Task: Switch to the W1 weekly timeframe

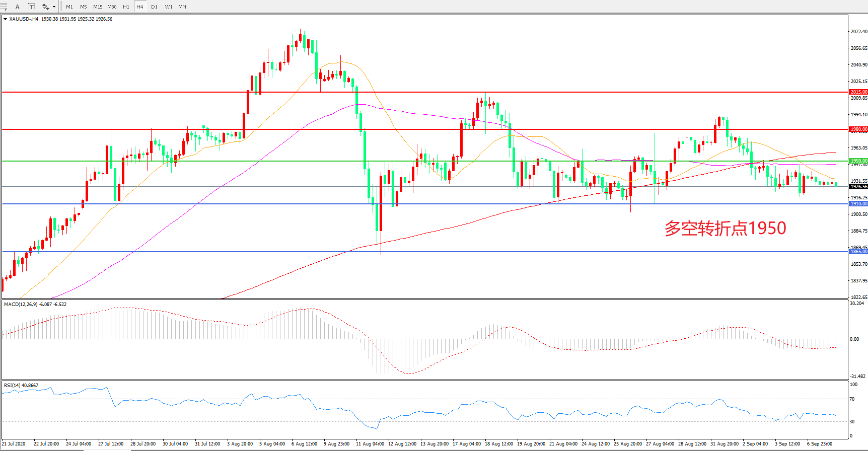Action: (x=168, y=7)
